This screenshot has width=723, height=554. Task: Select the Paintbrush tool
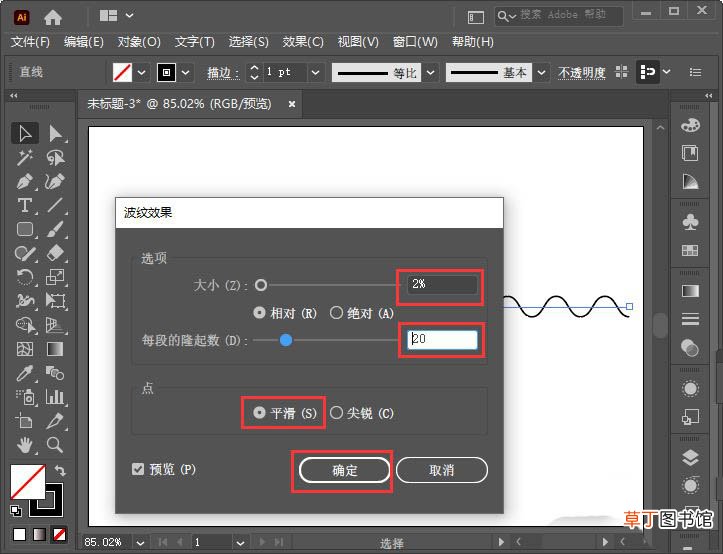55,229
